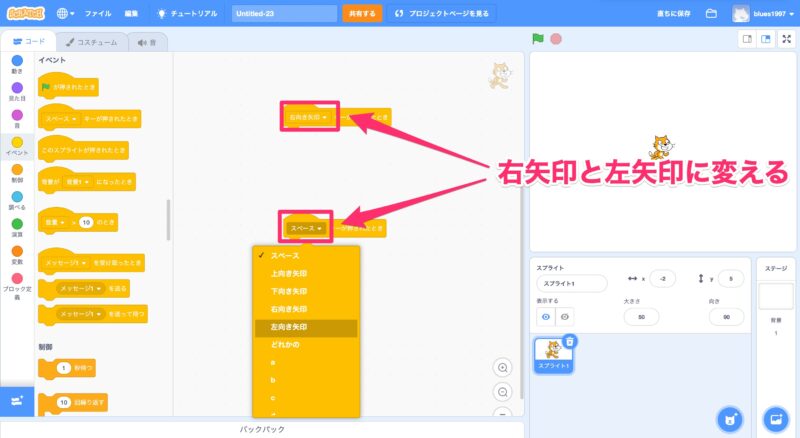Delete Sprite1 using the trash icon
Screen dimensions: 800x438
570,341
